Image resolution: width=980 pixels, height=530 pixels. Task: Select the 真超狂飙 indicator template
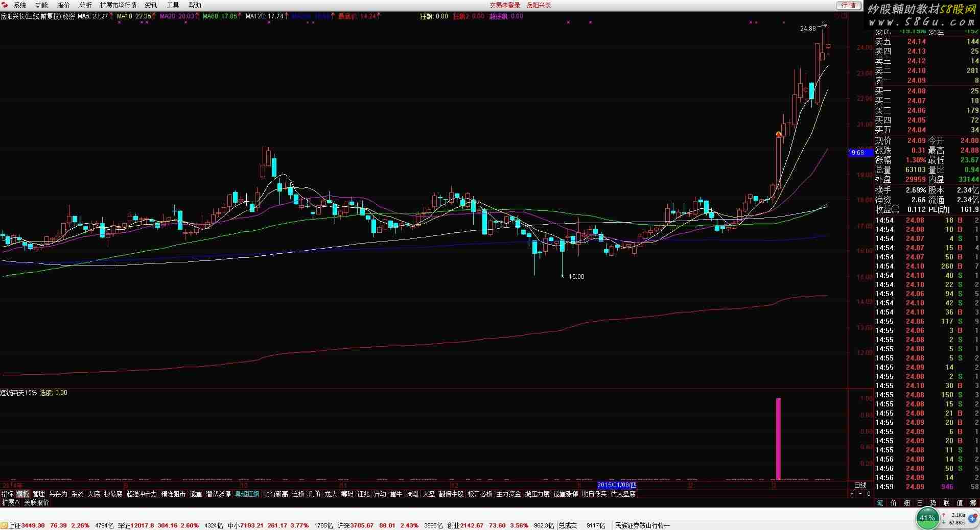tap(247, 494)
